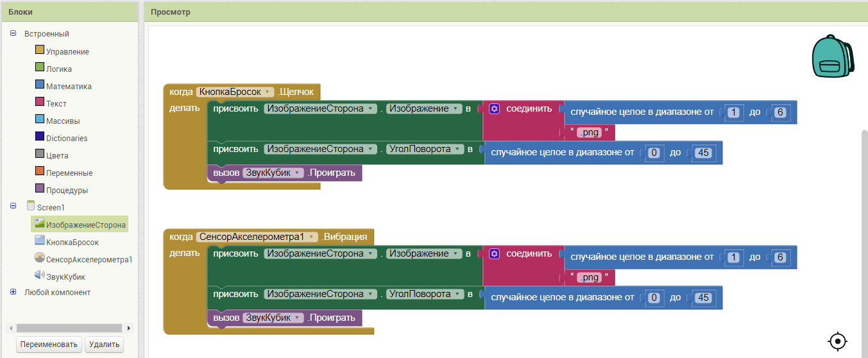Click right arrow of blocks panel scrollbar
The height and width of the screenshot is (358, 868).
coord(129,328)
